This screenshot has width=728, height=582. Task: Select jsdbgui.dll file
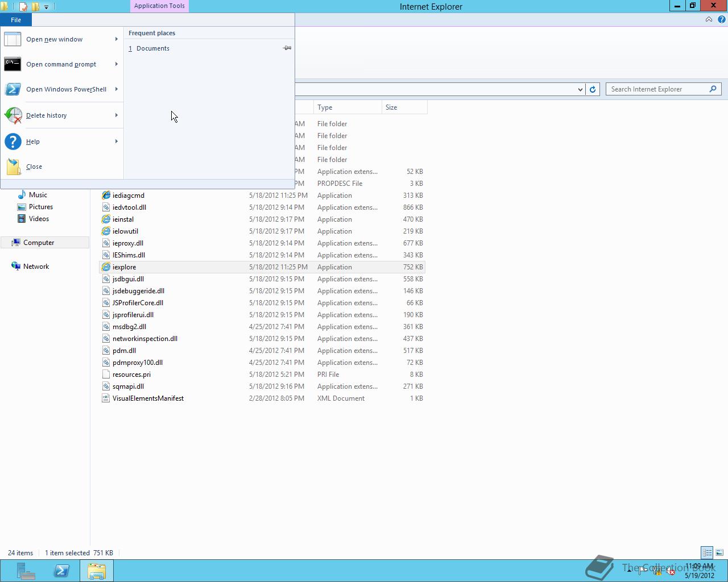click(128, 279)
